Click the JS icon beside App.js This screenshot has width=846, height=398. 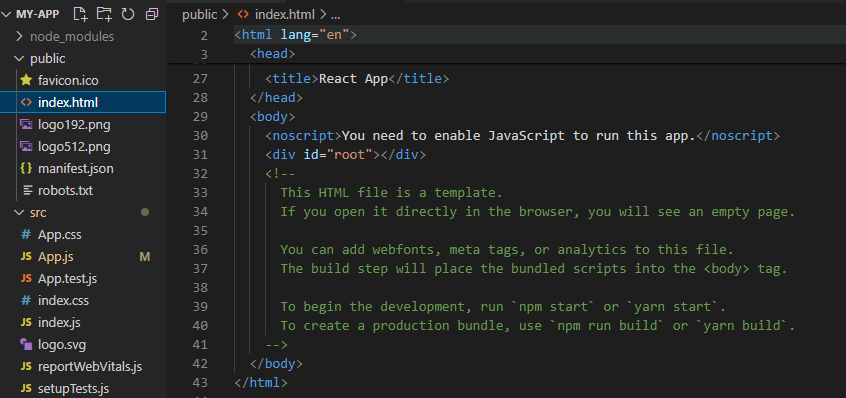(26, 257)
